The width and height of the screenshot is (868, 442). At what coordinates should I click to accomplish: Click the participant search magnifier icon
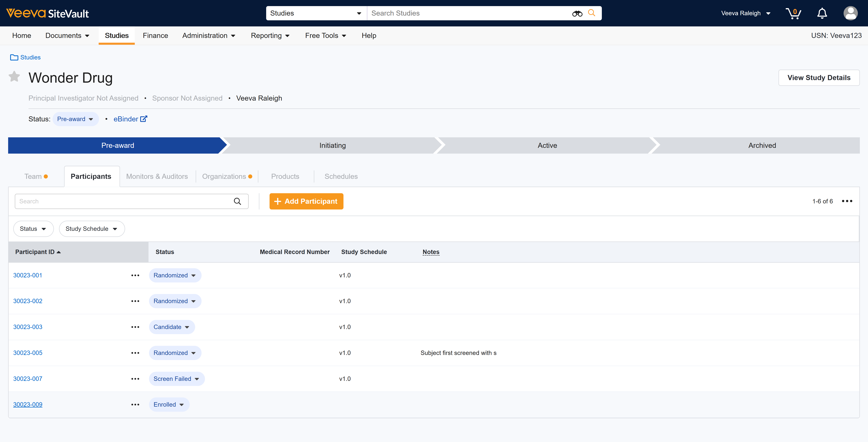point(237,201)
